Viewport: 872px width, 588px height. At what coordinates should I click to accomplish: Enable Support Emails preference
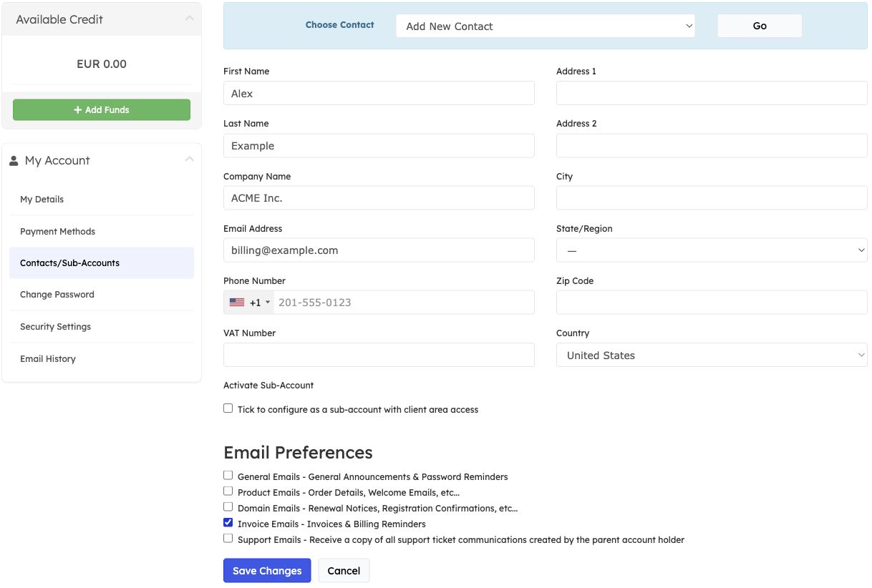[228, 538]
